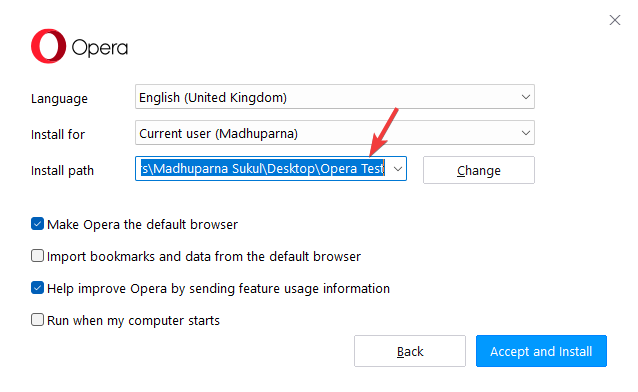This screenshot has height=392, width=638.
Task: Open the Language dropdown arrow
Action: tap(526, 97)
